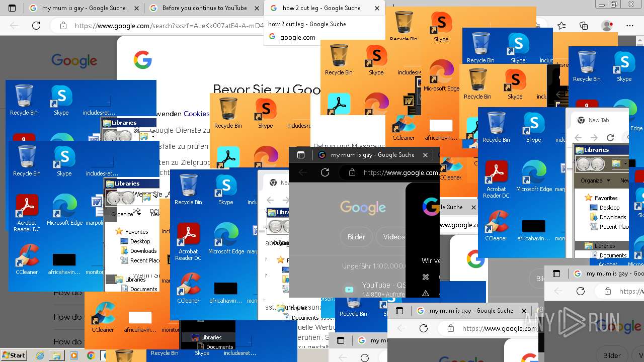This screenshot has width=644, height=362.
Task: Open Windows Explorer folder icon on taskbar
Action: click(x=57, y=355)
